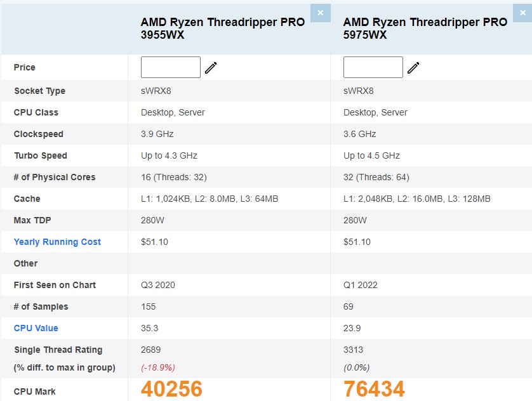Select the Single Thread Rating value 2689
532x401 pixels.
tap(152, 350)
